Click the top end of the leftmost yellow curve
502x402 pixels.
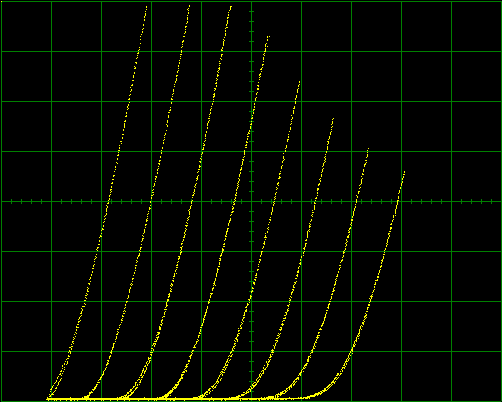(147, 7)
